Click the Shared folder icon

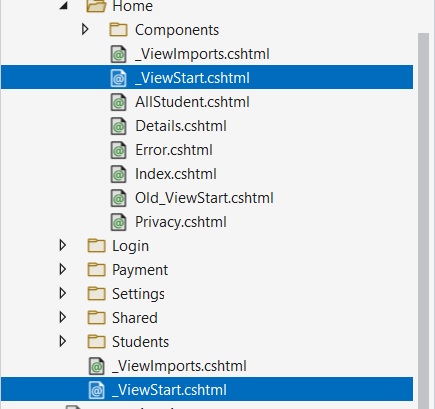(x=96, y=317)
